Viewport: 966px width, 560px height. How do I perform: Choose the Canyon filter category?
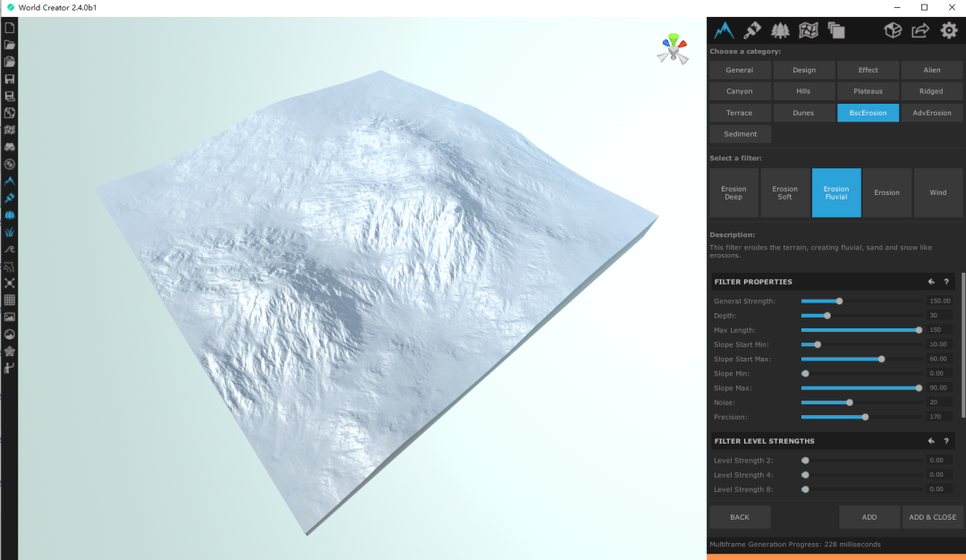[x=740, y=91]
